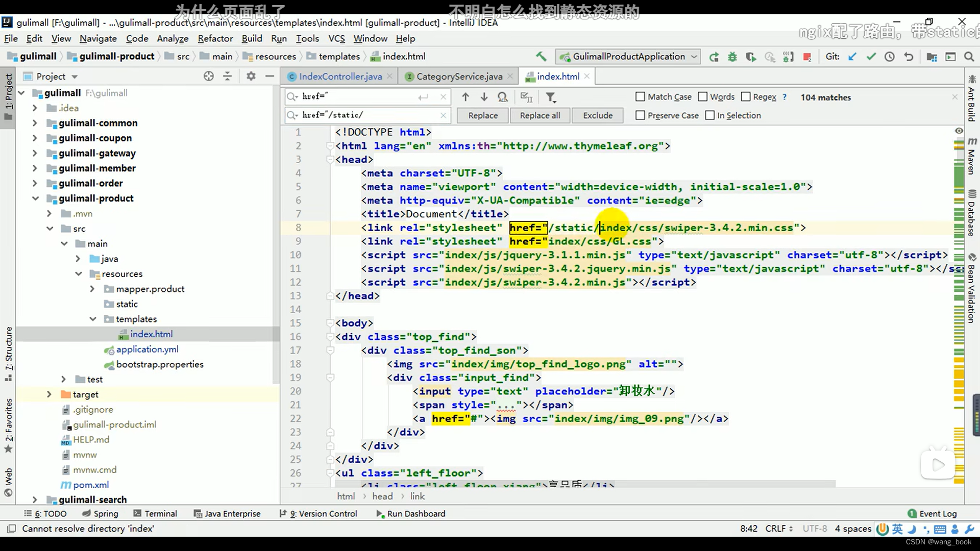Screen dimensions: 980x551
Task: Click the Replace button in search bar
Action: 482,115
